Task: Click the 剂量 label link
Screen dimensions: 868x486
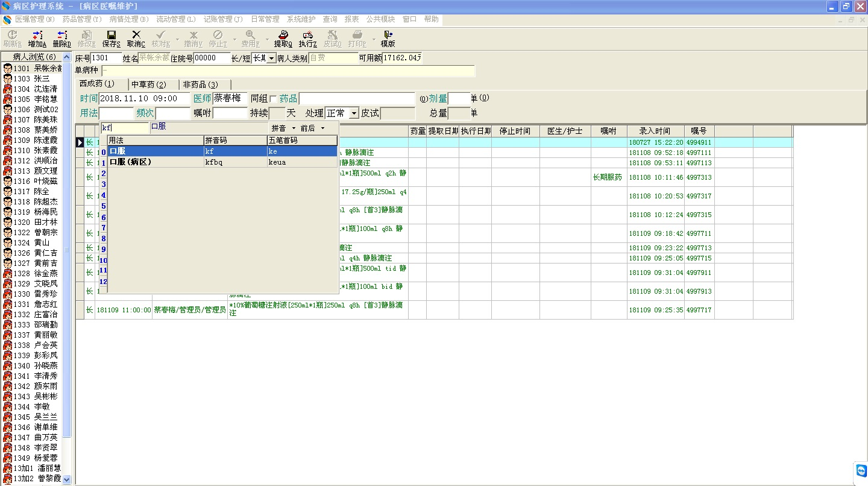Action: [438, 98]
